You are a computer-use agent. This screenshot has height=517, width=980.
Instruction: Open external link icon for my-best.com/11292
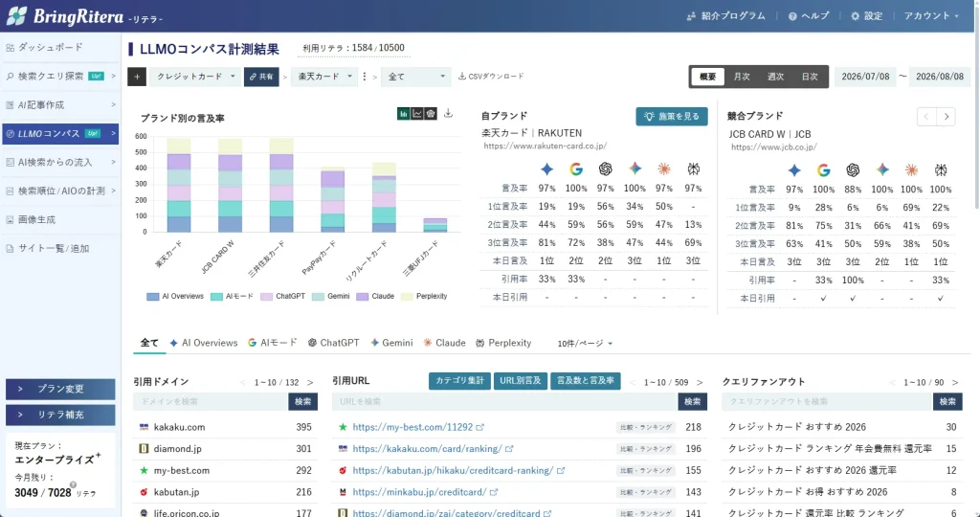(480, 428)
